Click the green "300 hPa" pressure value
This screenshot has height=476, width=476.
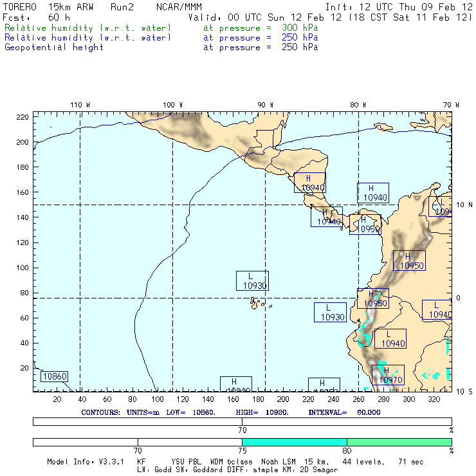click(x=300, y=28)
